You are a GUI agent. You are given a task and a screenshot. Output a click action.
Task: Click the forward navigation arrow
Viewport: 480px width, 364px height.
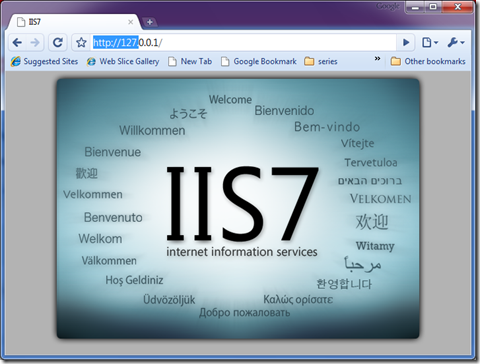(x=35, y=42)
